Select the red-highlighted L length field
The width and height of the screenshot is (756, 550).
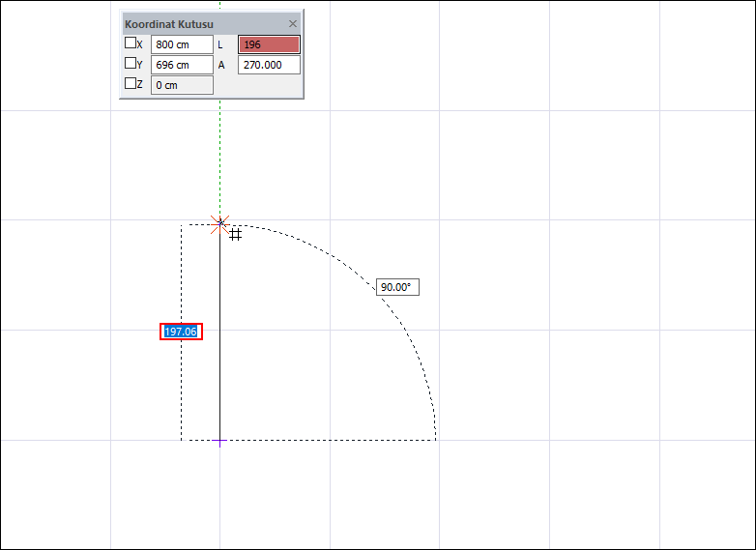(x=269, y=44)
